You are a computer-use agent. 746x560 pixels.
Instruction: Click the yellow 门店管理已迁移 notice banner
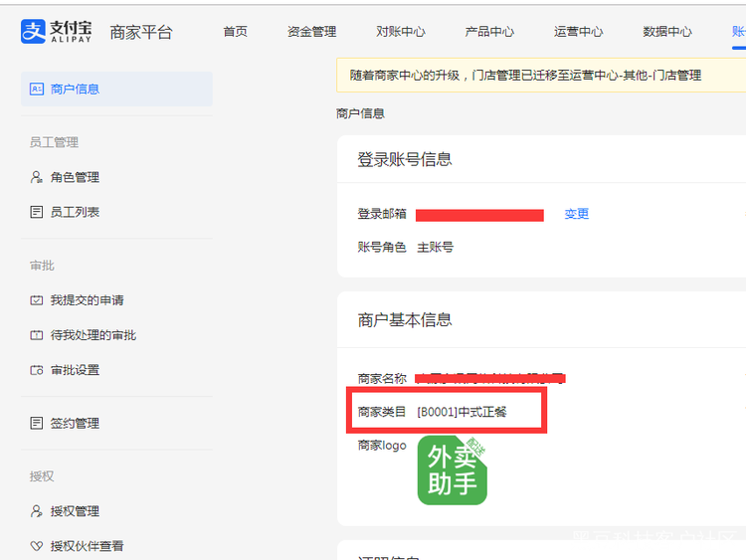(541, 75)
